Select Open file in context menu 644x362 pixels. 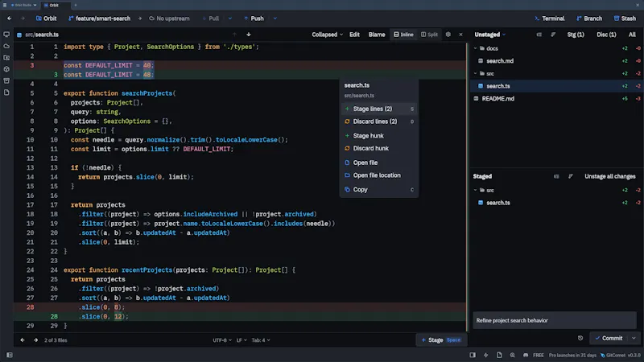pos(378,162)
